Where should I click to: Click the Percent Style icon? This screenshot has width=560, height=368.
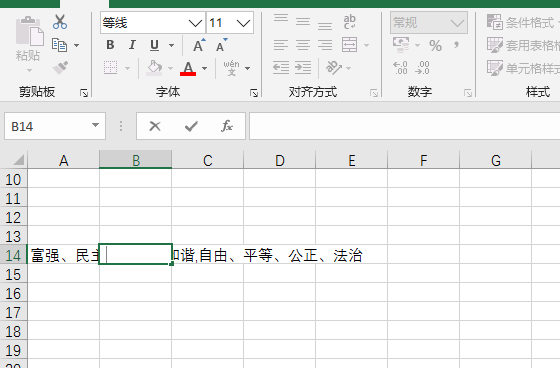pos(435,46)
